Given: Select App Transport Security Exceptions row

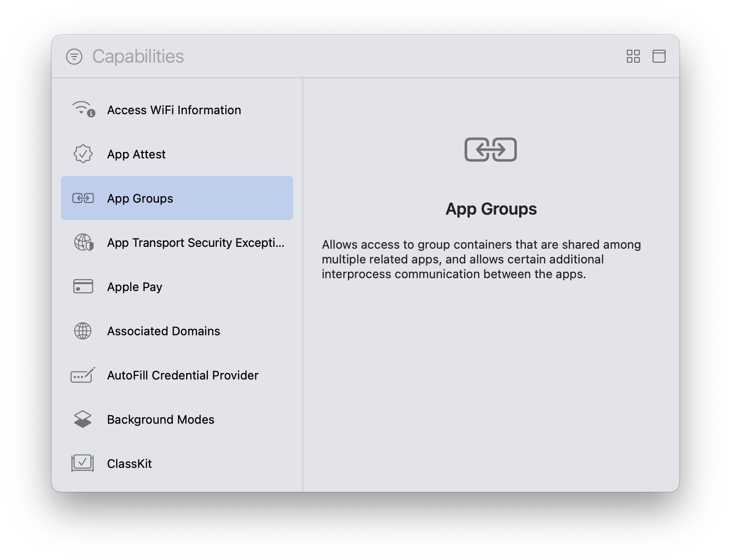Looking at the screenshot, I should 177,242.
